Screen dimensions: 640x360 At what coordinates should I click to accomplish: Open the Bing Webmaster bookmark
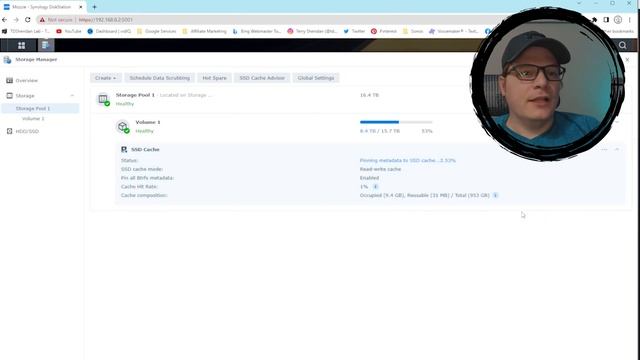click(257, 31)
